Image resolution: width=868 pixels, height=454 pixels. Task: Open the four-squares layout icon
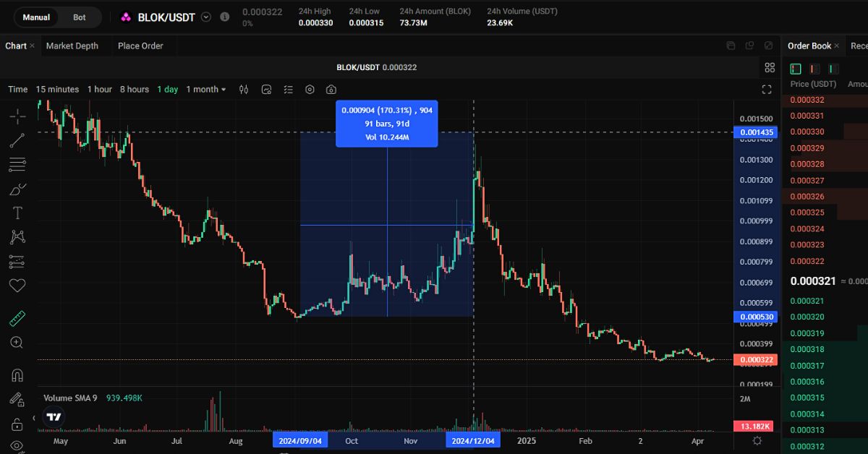(x=770, y=67)
